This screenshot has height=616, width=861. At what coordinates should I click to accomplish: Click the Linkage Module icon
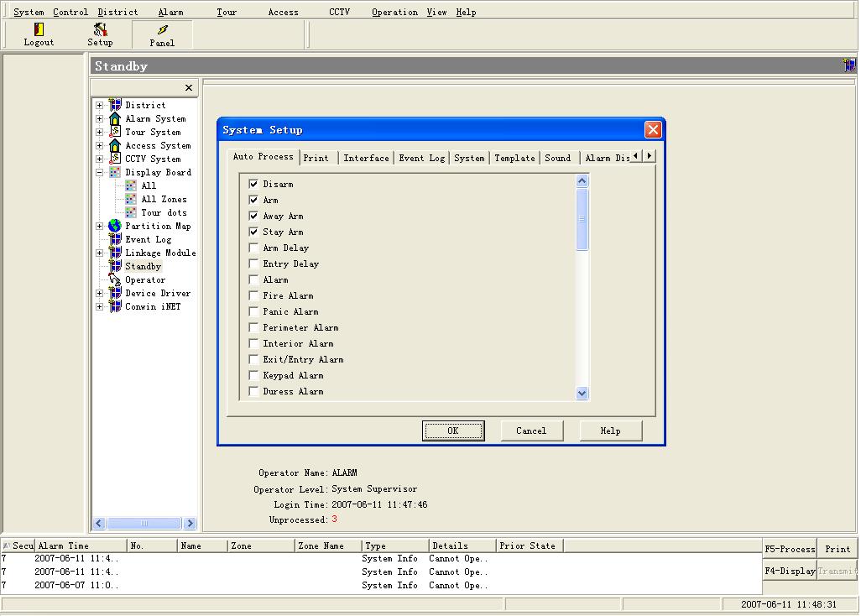115,253
